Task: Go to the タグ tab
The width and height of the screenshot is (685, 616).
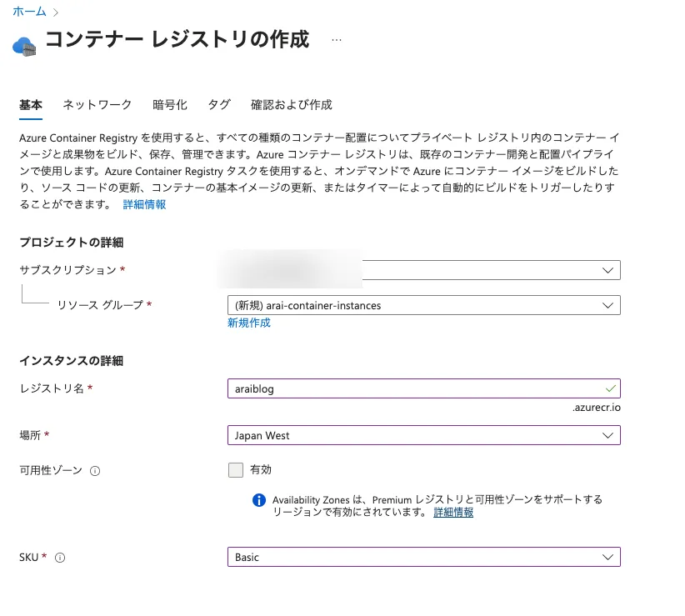Action: click(x=219, y=105)
